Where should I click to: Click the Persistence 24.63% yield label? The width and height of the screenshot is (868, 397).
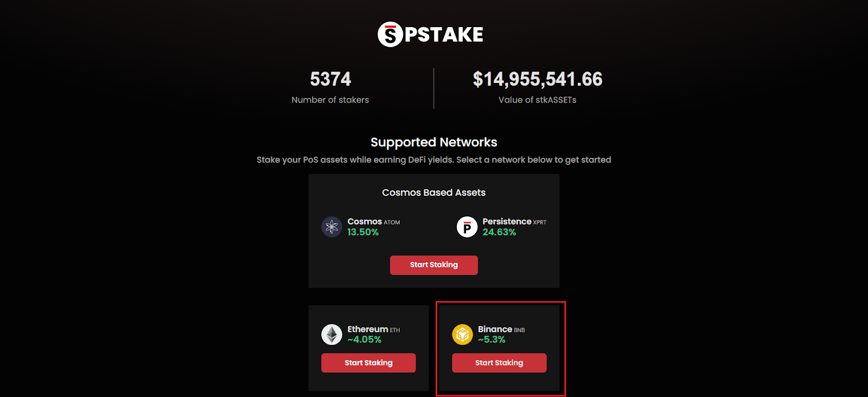pyautogui.click(x=499, y=232)
